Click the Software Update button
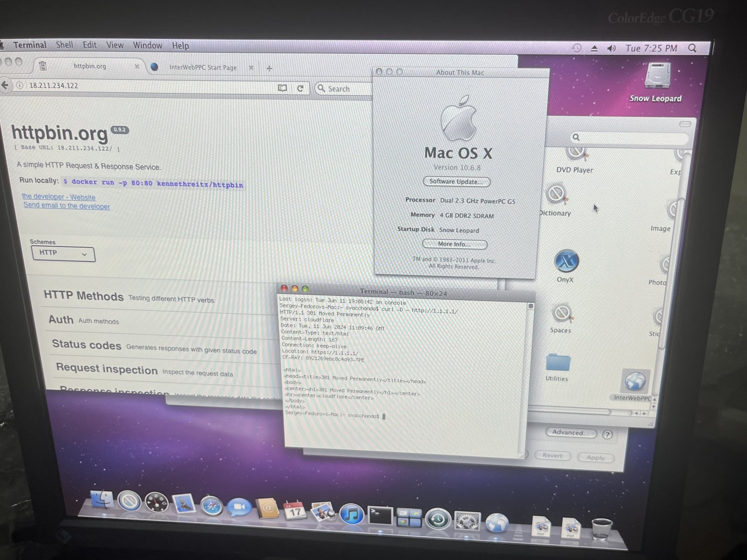The image size is (747, 560). pyautogui.click(x=456, y=182)
